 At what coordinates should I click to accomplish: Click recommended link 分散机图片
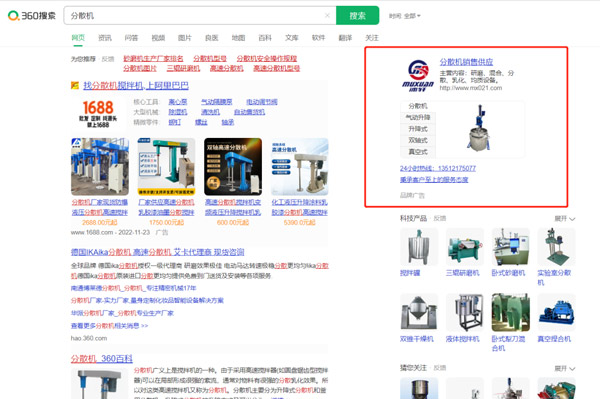(x=140, y=68)
